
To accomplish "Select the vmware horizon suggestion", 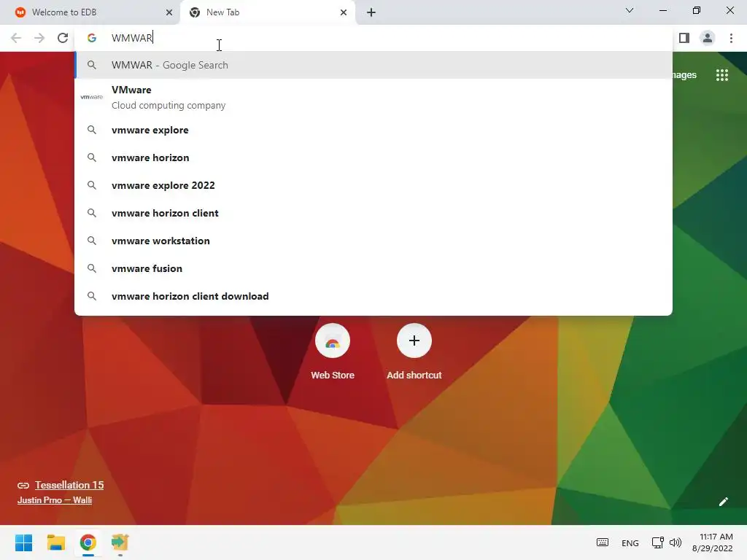I will point(373,157).
